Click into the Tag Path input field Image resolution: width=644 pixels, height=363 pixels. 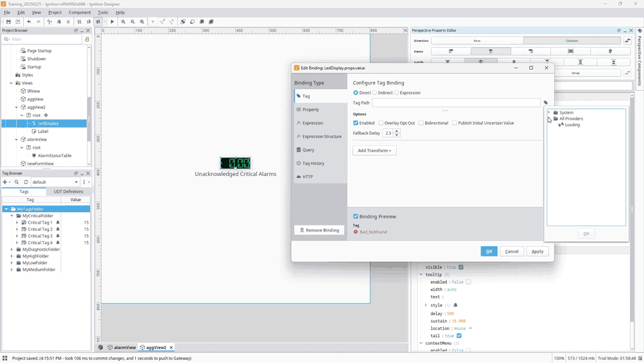[x=456, y=103]
